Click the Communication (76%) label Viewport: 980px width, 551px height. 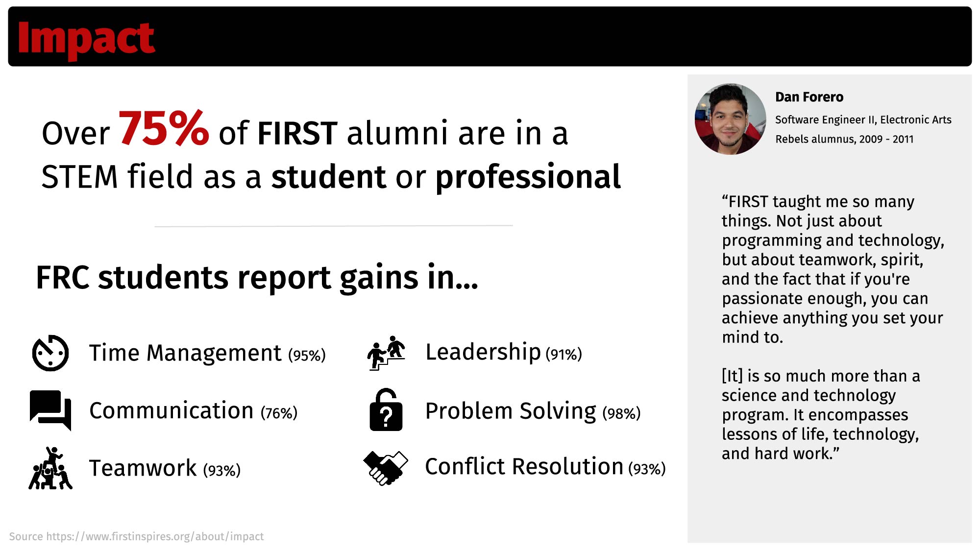(x=193, y=411)
